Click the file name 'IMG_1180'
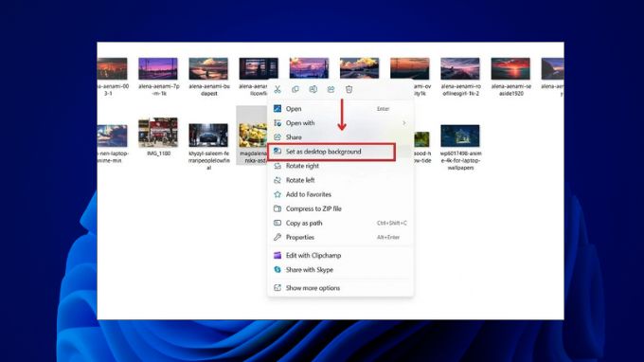This screenshot has width=644, height=362. coord(158,154)
